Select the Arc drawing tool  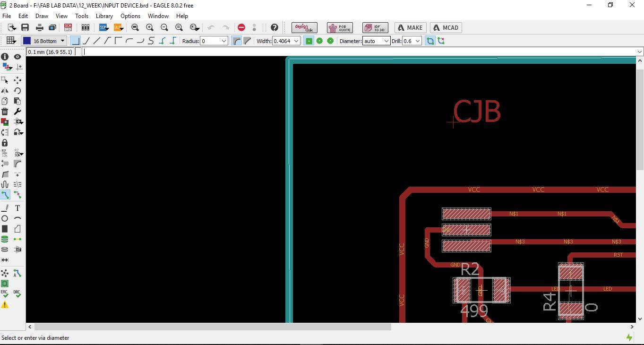(17, 218)
